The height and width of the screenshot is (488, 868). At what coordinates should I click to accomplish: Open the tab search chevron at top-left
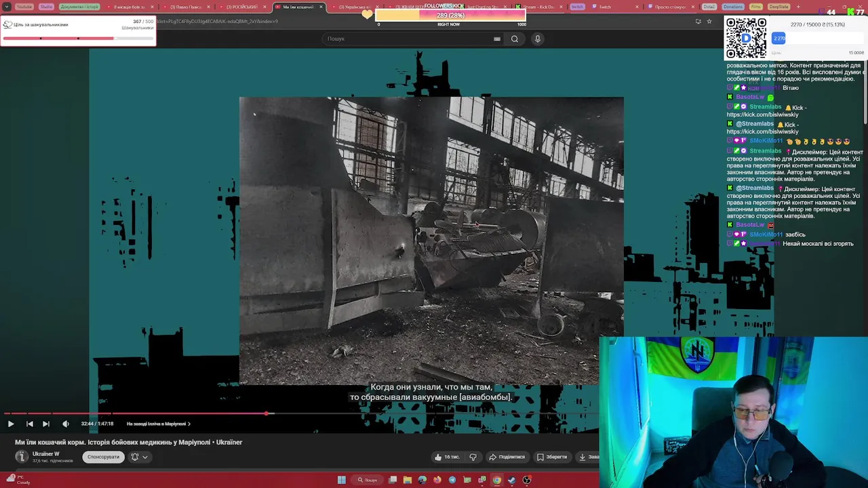[x=7, y=7]
